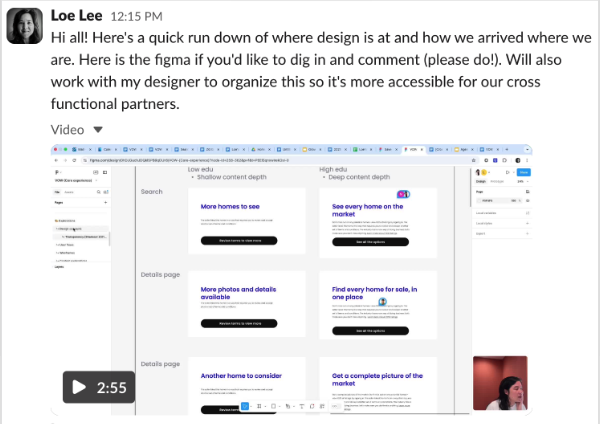Click the browser reload icon
The image size is (600, 424).
[74, 160]
